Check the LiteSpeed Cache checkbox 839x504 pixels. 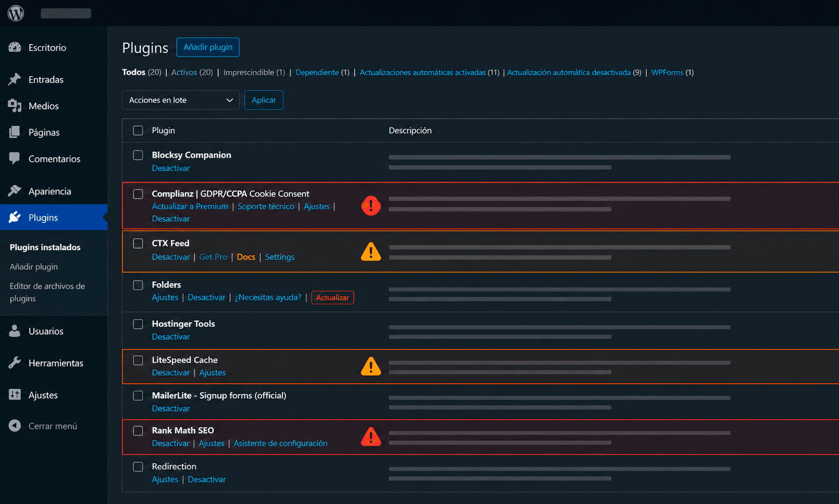click(138, 360)
